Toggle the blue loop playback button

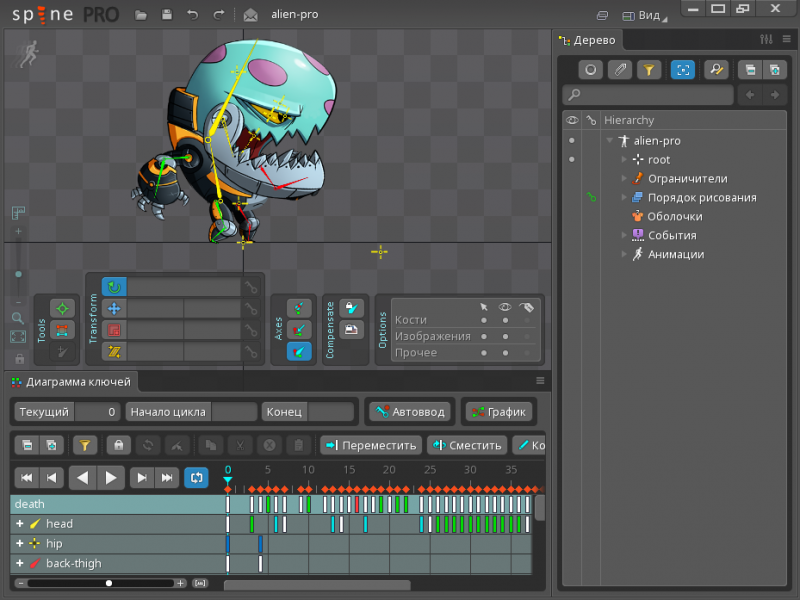click(x=196, y=477)
